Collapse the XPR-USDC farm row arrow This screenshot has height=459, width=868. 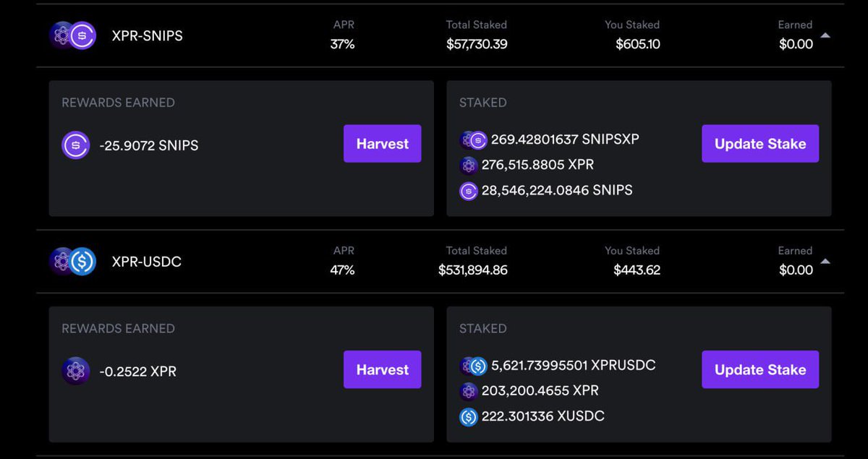tap(825, 262)
